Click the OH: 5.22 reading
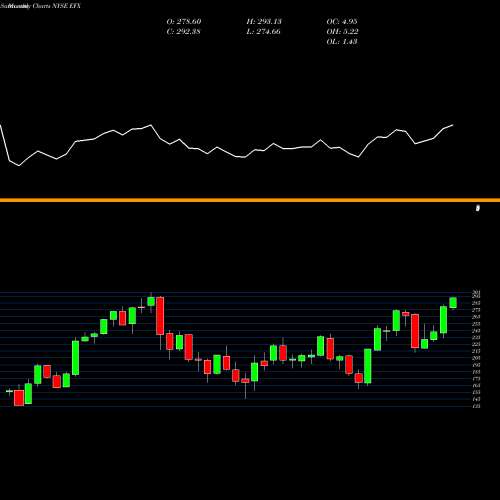 [x=342, y=31]
